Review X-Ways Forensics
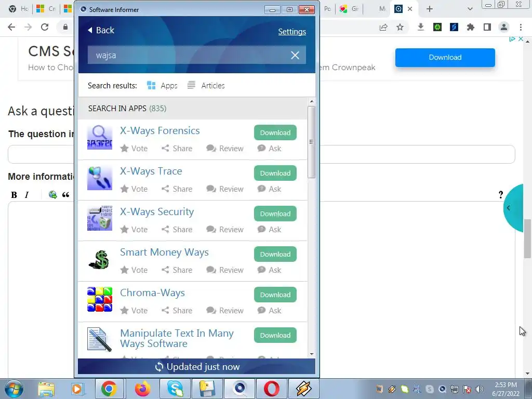Screen dimensions: 532x399 pyautogui.click(x=224, y=149)
